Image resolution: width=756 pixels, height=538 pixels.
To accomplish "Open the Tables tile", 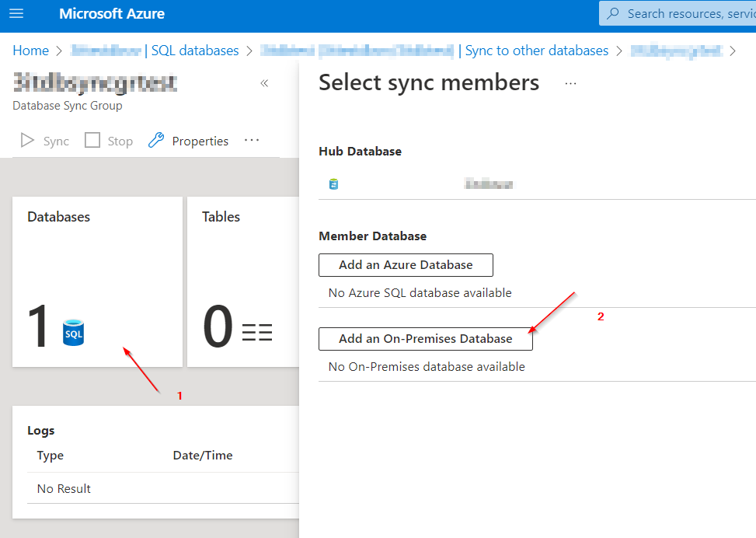I will [x=243, y=281].
